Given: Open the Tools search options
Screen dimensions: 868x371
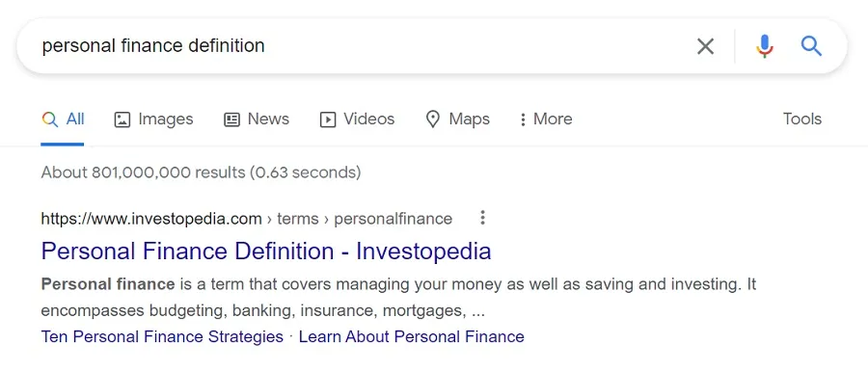Looking at the screenshot, I should (x=802, y=119).
